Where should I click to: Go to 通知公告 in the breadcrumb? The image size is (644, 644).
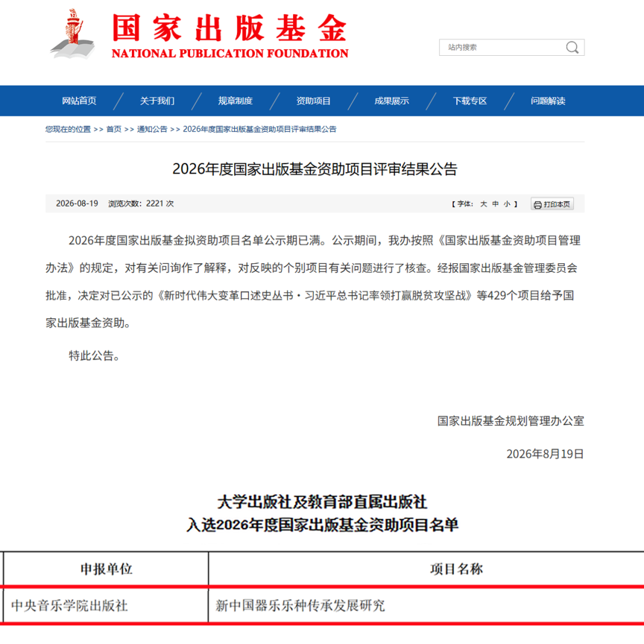152,130
